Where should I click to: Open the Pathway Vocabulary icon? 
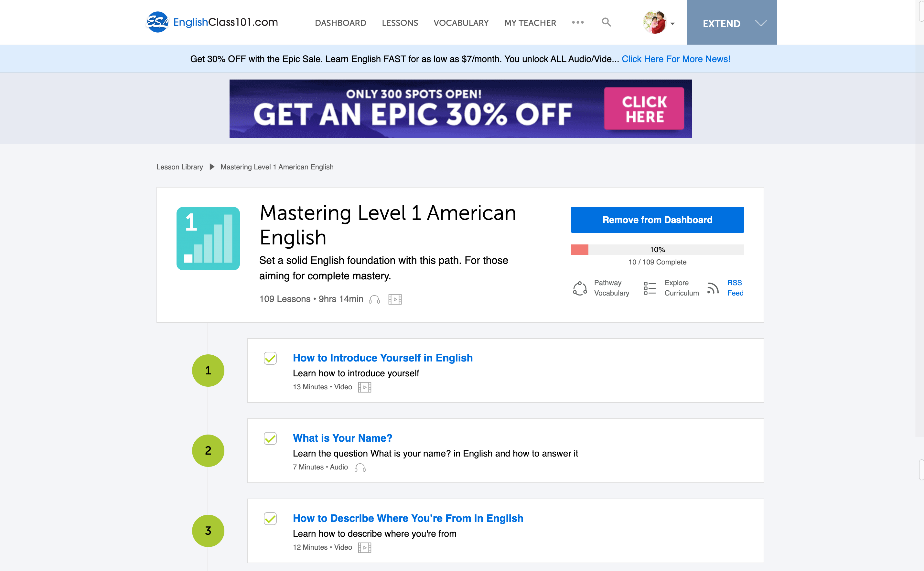580,288
